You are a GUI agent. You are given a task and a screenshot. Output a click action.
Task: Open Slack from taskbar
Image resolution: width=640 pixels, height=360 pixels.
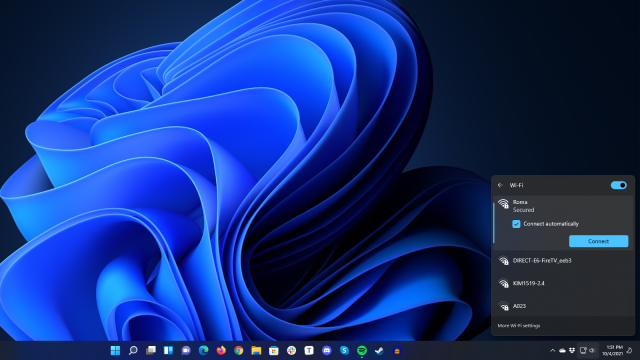pyautogui.click(x=291, y=350)
